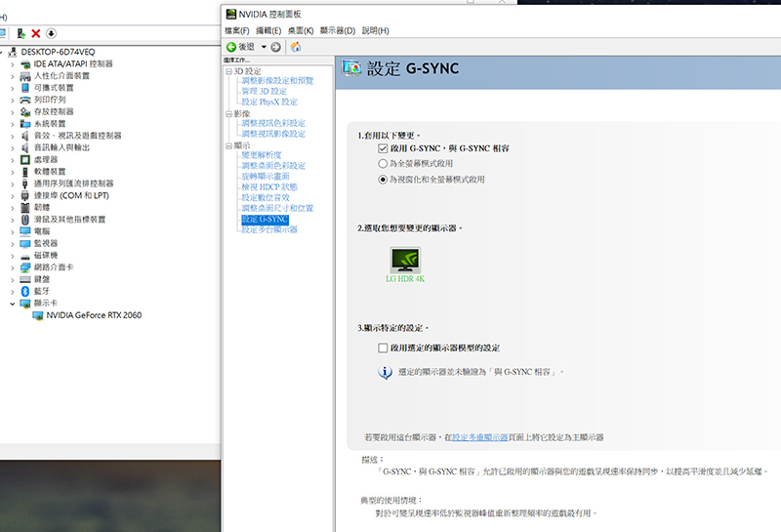
Task: Click the NVIDIA GeForce RTX 2060 adapter icon
Action: tap(38, 315)
